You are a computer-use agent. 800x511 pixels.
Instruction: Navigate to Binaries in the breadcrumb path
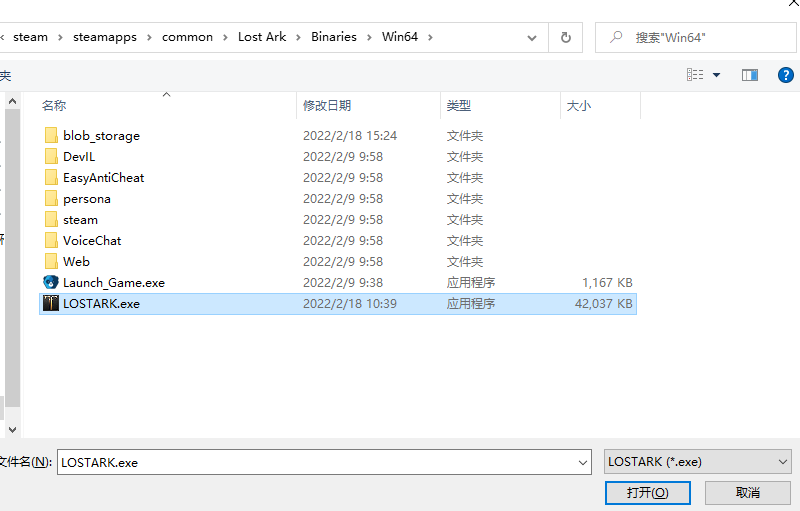tap(333, 37)
